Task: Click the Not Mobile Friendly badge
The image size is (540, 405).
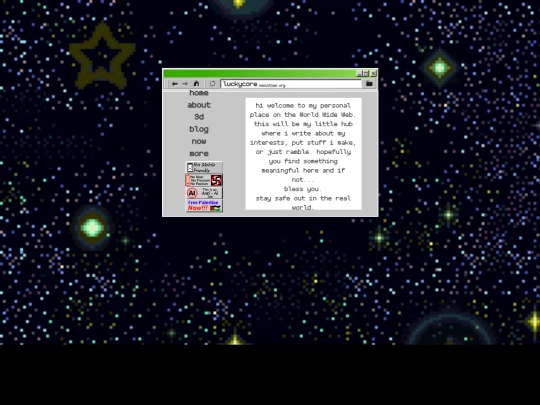Action: tap(204, 167)
